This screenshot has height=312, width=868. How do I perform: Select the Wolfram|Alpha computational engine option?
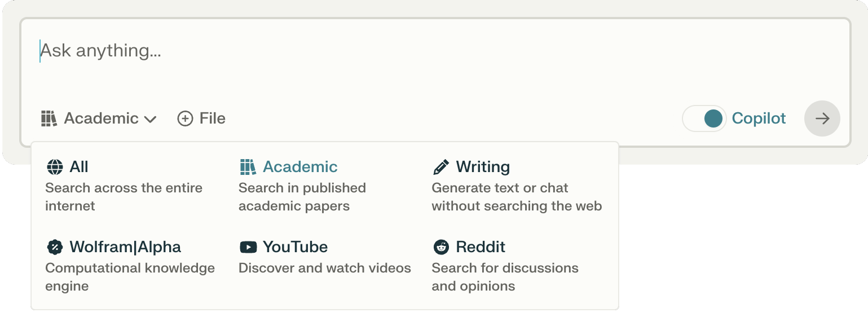click(130, 266)
